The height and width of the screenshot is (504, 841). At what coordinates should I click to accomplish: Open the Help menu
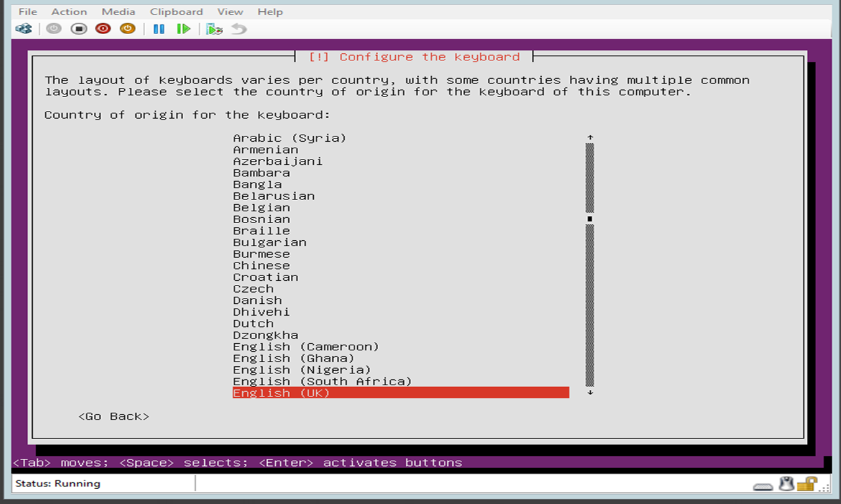(x=270, y=12)
